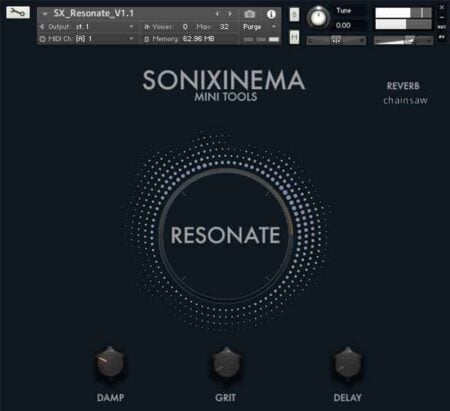Viewport: 450px width, 411px height.
Task: Adjust the instrument volume slider
Action: [x=403, y=40]
